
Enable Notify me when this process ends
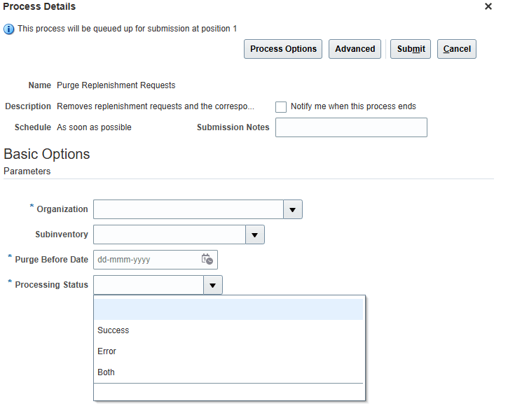click(x=281, y=107)
